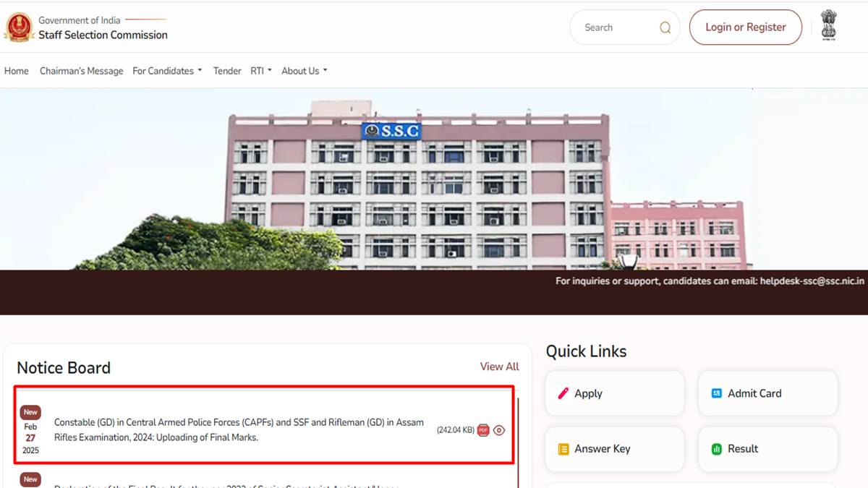Select Chairman's Message in the navigation

coord(81,71)
